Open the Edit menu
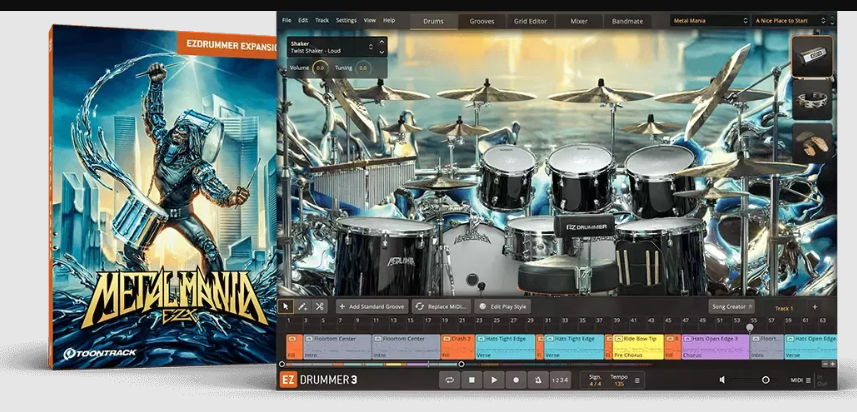The width and height of the screenshot is (857, 412). 303,20
